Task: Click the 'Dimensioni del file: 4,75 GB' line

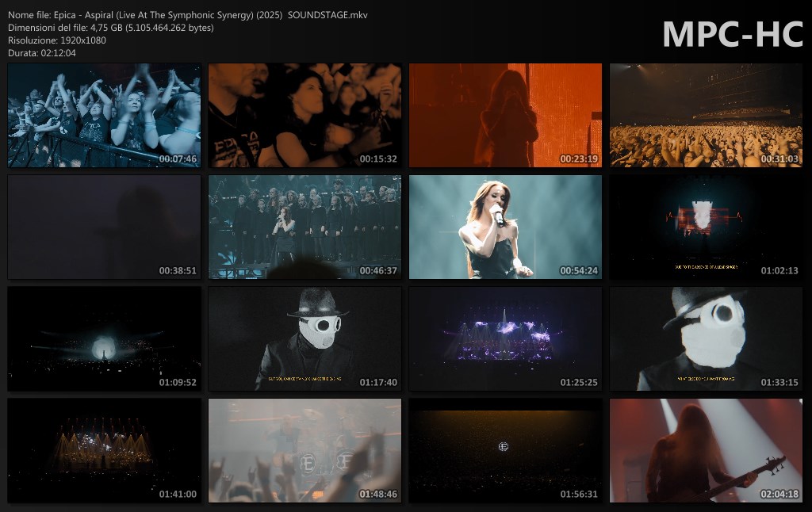Action: [111, 28]
